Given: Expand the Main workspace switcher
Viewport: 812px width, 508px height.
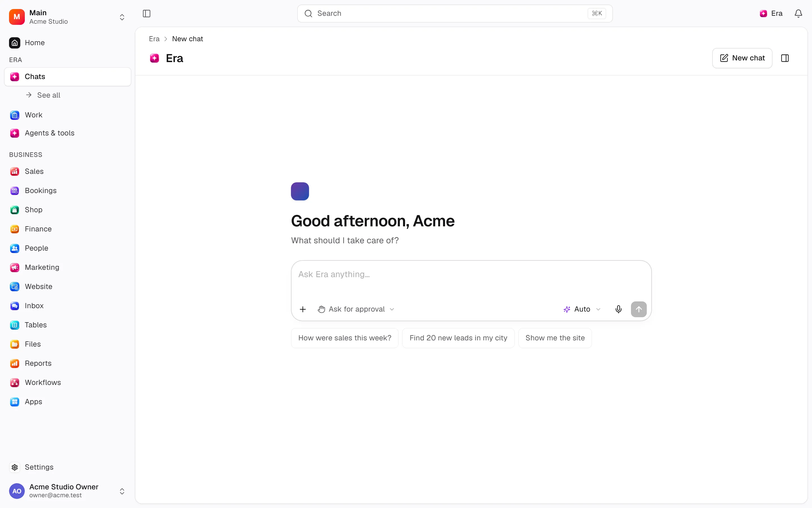Looking at the screenshot, I should [68, 17].
